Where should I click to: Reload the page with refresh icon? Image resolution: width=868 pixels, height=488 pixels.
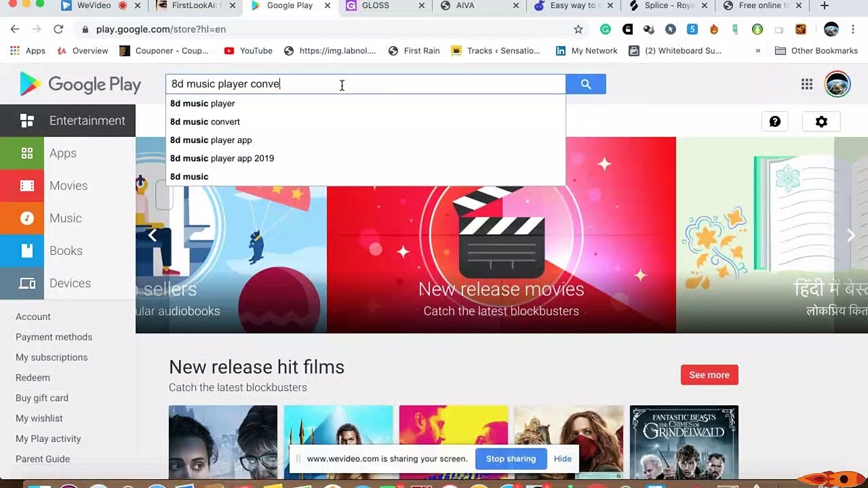[x=58, y=29]
